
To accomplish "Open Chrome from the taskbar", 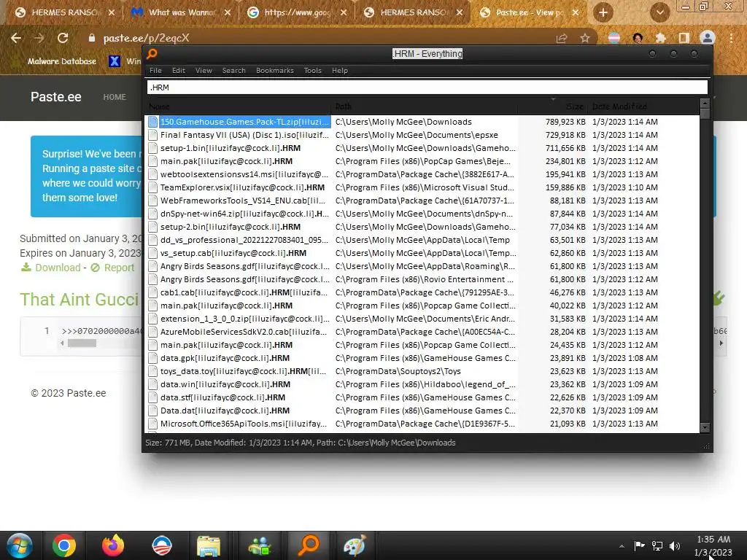I will 64,545.
